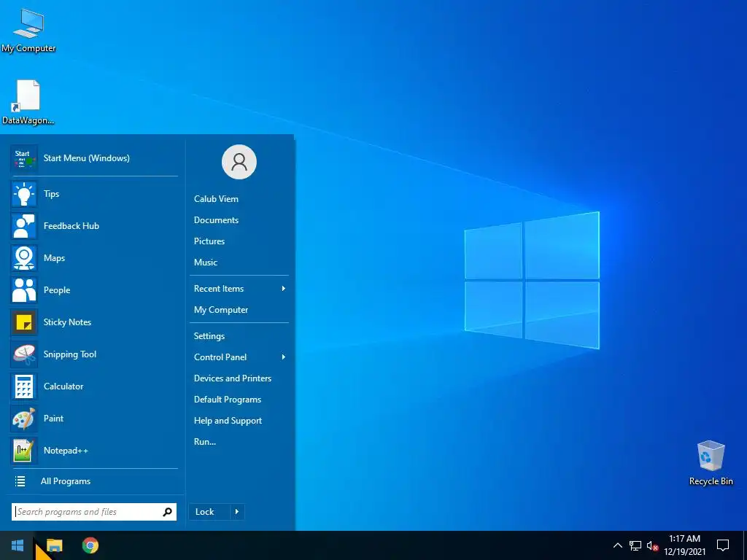Click the Sticky Notes label text
This screenshot has height=560, width=747.
pyautogui.click(x=67, y=322)
